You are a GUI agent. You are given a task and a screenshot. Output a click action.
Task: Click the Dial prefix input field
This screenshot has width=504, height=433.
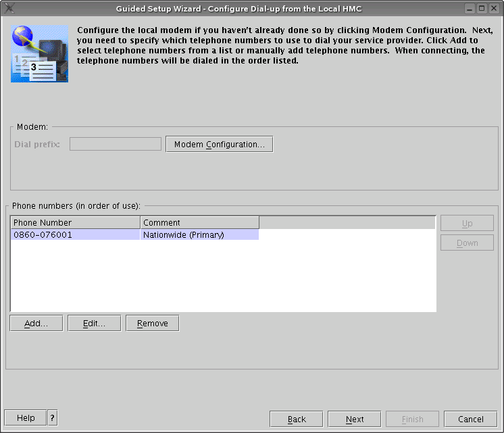click(x=116, y=144)
